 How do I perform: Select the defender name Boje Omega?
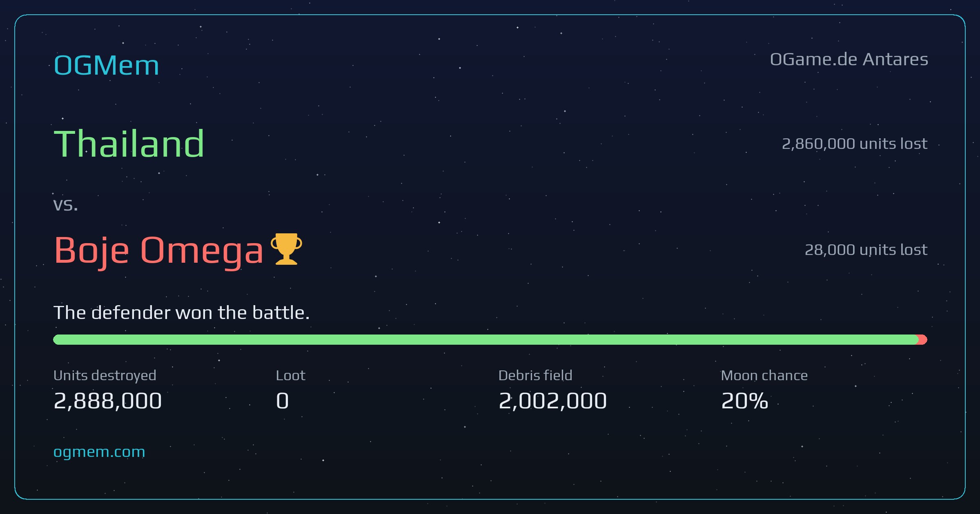[x=159, y=251]
